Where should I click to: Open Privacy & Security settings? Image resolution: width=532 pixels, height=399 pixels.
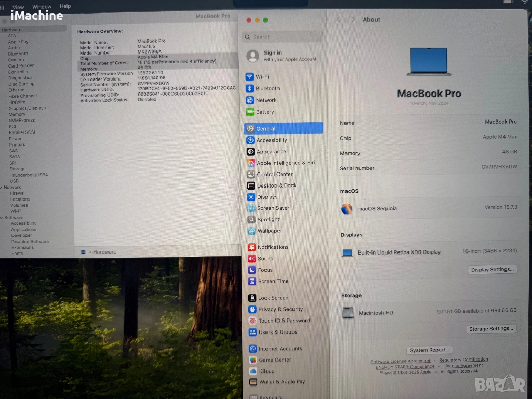pyautogui.click(x=280, y=309)
